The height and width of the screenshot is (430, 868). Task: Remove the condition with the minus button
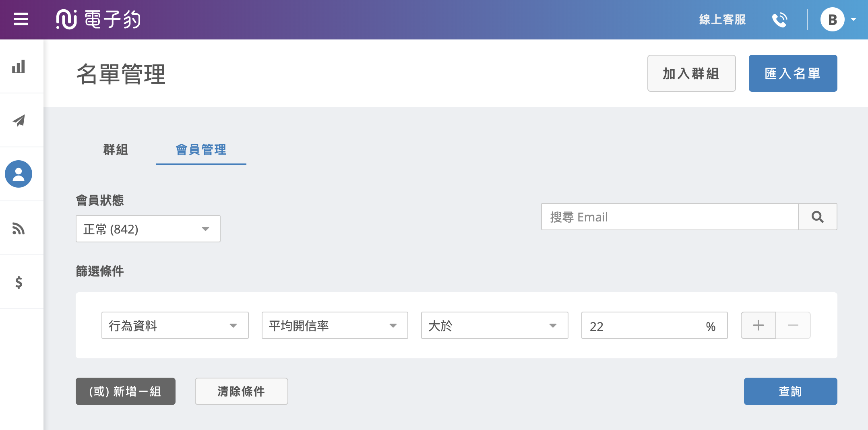coord(793,325)
